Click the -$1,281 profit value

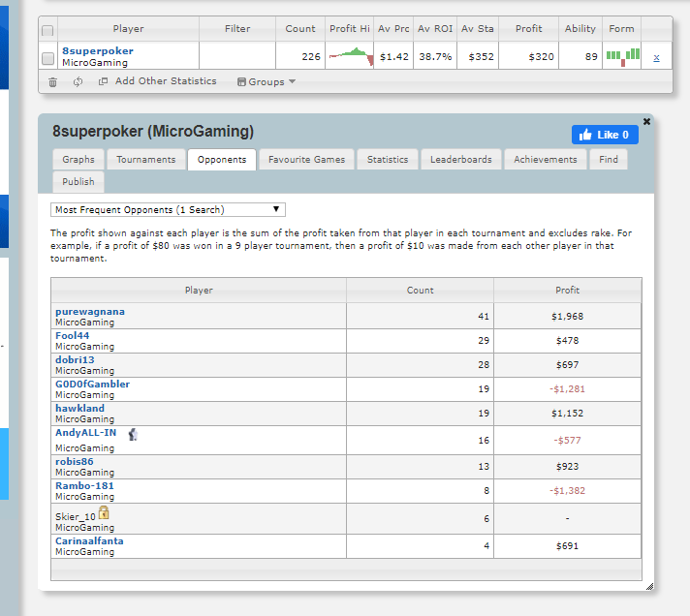[x=567, y=388]
